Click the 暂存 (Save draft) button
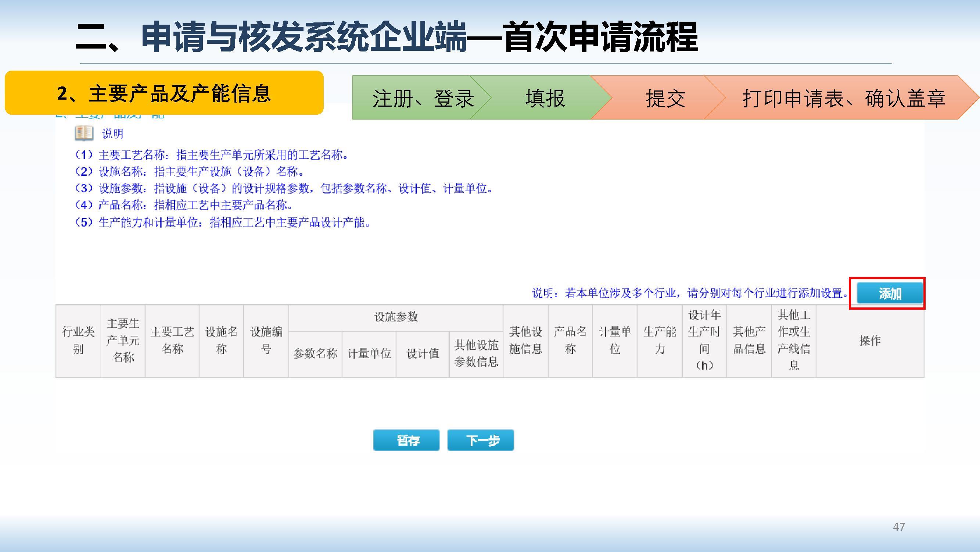This screenshot has height=552, width=980. tap(406, 441)
